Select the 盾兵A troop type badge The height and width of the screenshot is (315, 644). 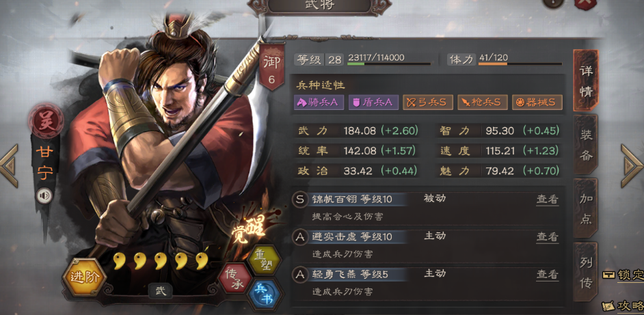(x=373, y=102)
